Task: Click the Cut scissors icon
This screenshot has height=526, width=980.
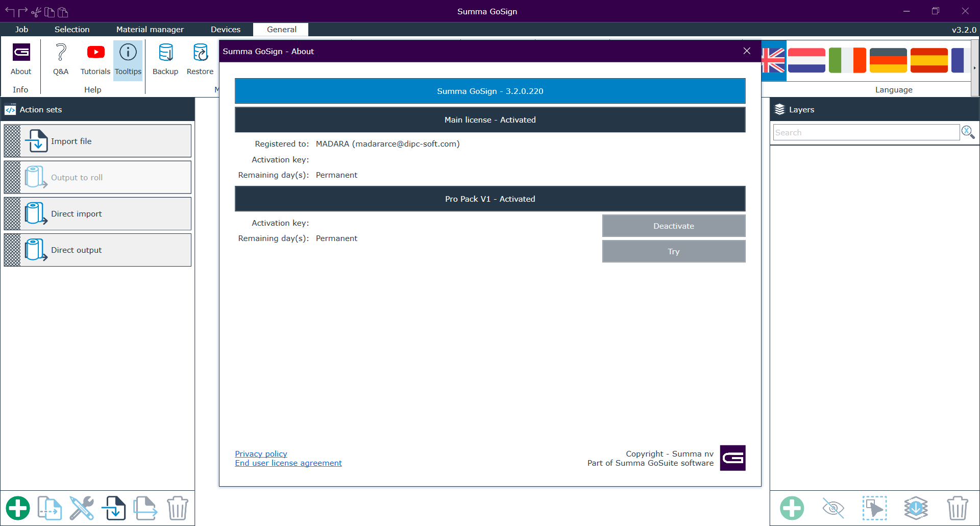Action: click(36, 12)
